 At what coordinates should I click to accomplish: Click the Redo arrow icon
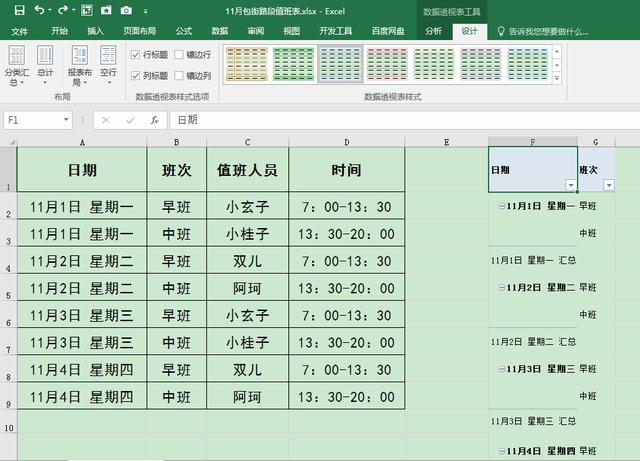click(63, 10)
